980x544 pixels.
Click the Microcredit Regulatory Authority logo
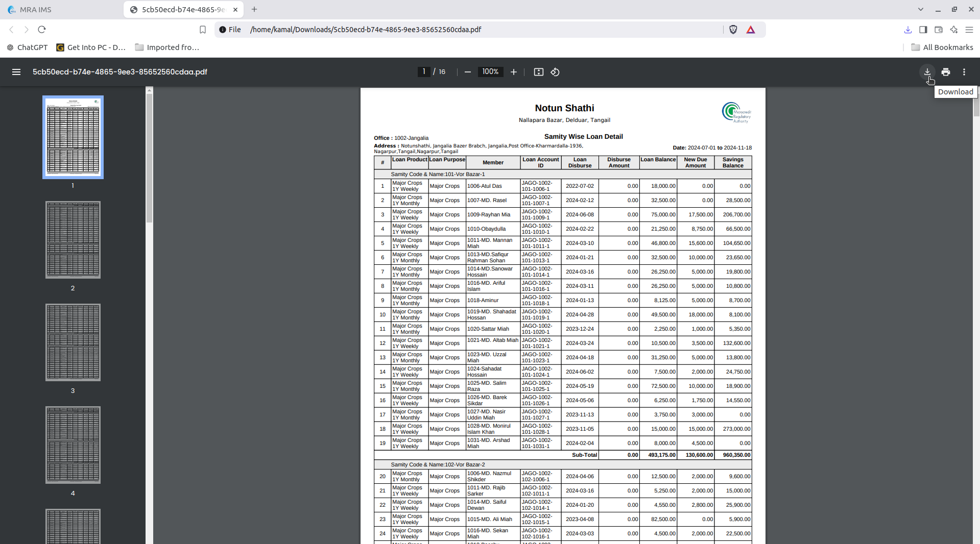tap(736, 112)
